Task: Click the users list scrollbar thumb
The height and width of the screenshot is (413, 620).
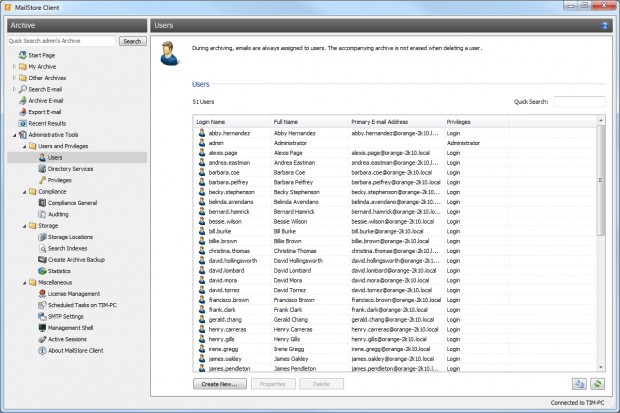Action: tap(601, 180)
